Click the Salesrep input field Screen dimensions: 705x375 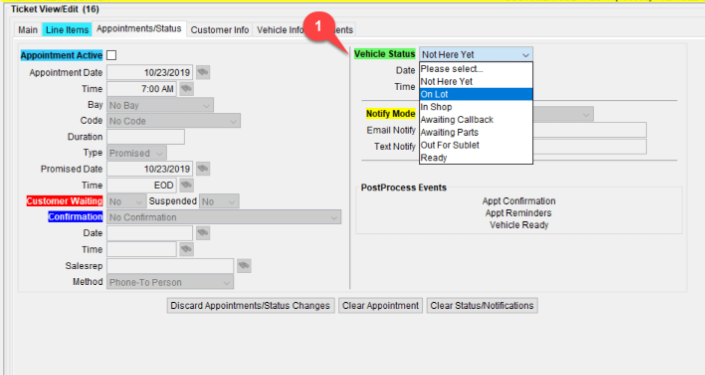click(x=170, y=266)
